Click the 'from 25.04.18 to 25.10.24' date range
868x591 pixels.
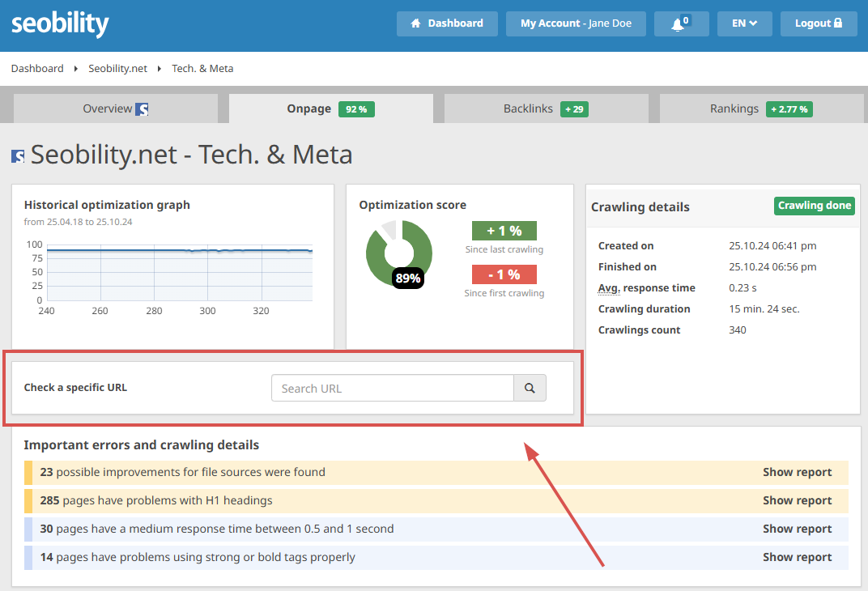[x=78, y=222]
